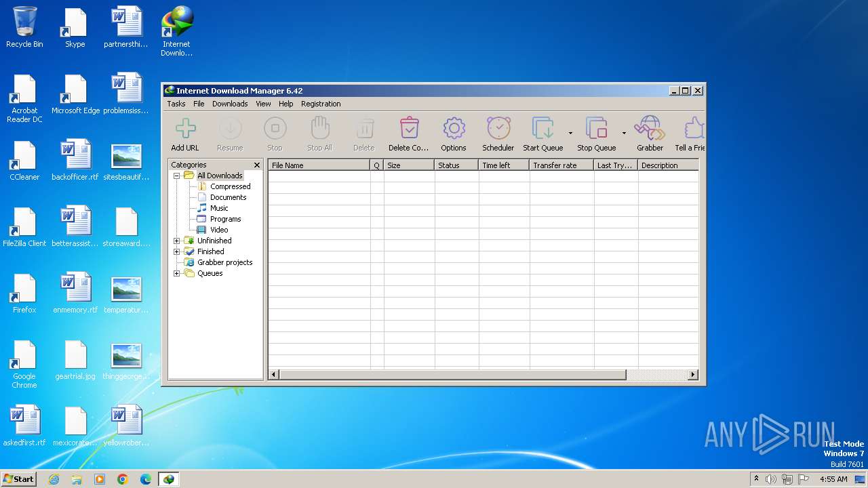Open Chrome from the taskbar

(123, 479)
